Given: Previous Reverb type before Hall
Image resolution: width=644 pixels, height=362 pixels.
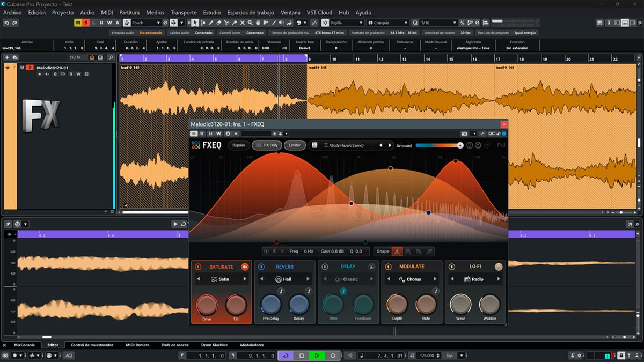Looking at the screenshot, I should click(x=261, y=279).
